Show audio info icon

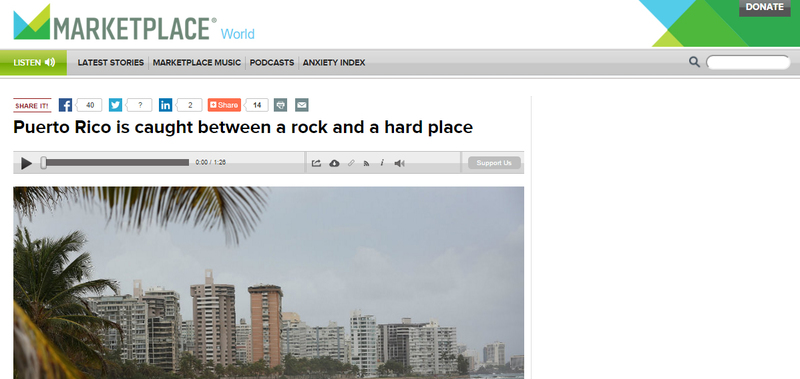coord(382,163)
